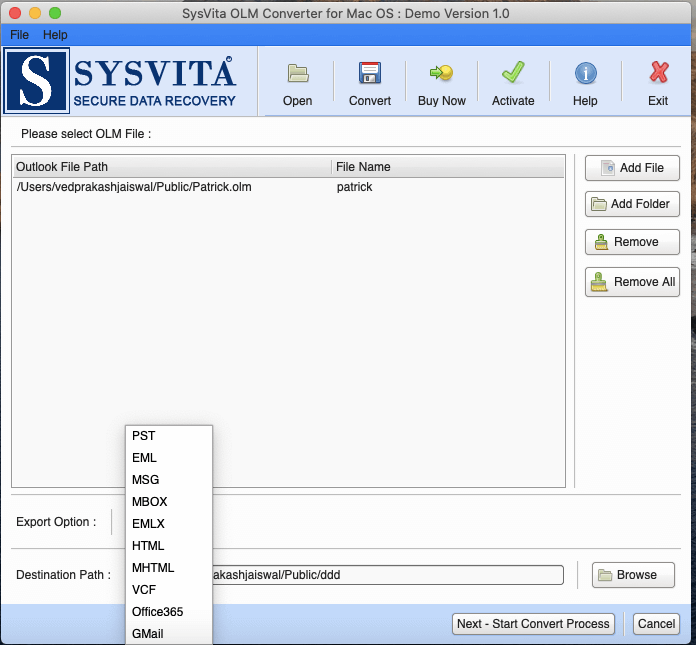Click Next - Start Convert Process

tap(533, 624)
